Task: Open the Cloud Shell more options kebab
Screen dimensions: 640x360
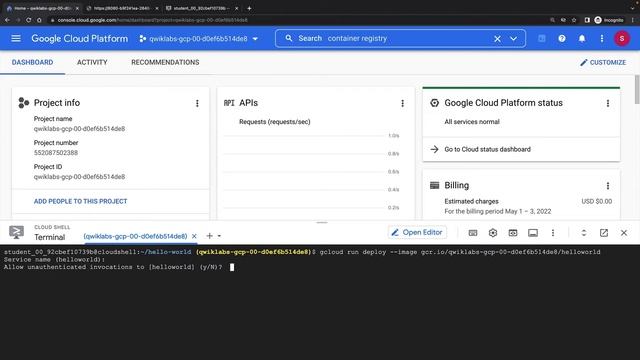Action: click(x=553, y=233)
